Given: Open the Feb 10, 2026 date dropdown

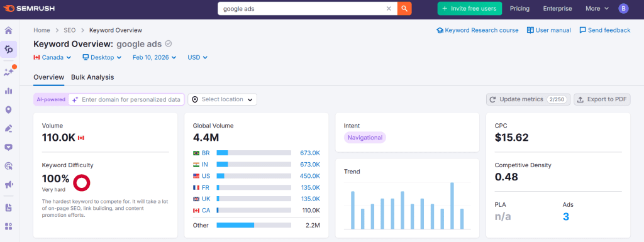Looking at the screenshot, I should click(155, 57).
